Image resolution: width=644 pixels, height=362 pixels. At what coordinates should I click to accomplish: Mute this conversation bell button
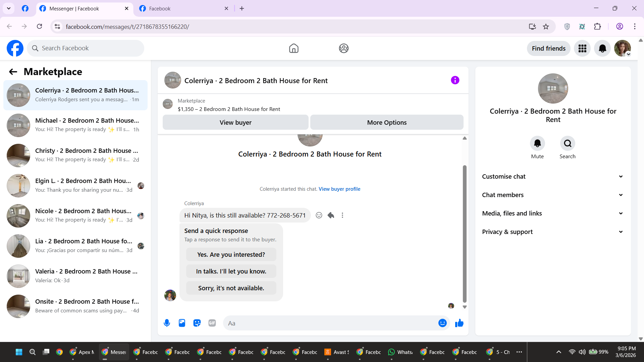[537, 143]
